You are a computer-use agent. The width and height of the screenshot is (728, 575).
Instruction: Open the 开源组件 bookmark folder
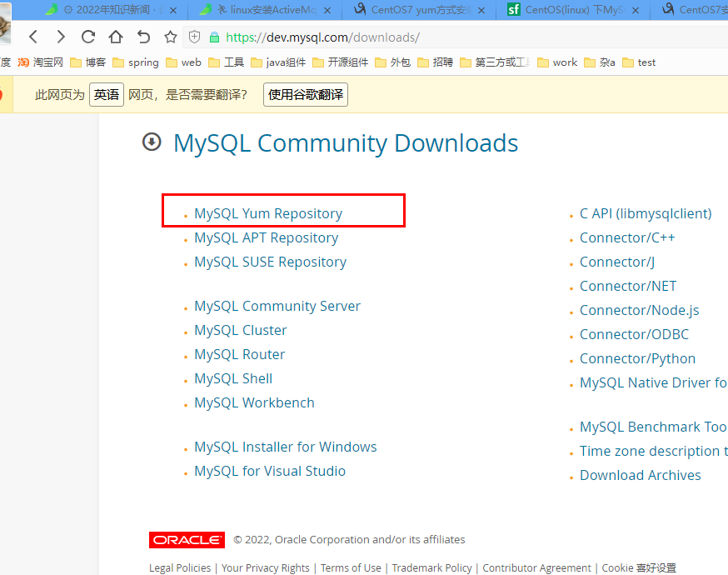click(x=341, y=62)
